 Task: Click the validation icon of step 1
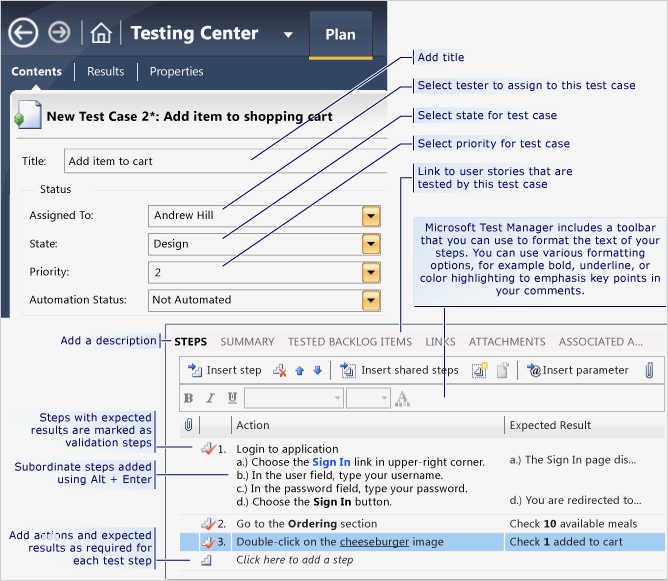208,449
